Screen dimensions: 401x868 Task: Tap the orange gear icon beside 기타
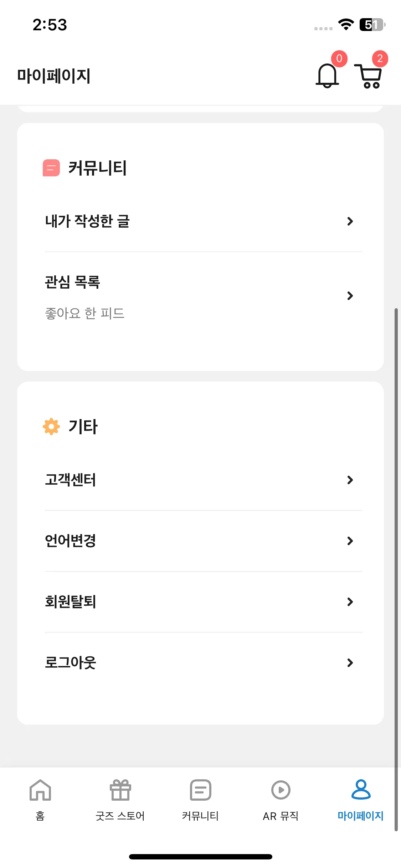(x=51, y=427)
